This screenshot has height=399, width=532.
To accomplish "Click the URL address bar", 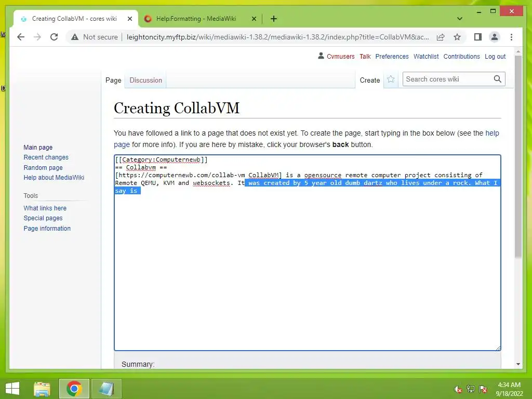I will pos(277,37).
